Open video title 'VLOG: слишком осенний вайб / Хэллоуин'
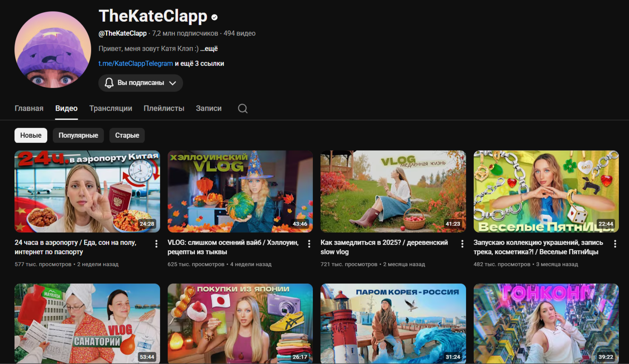629x364 pixels. tap(233, 247)
